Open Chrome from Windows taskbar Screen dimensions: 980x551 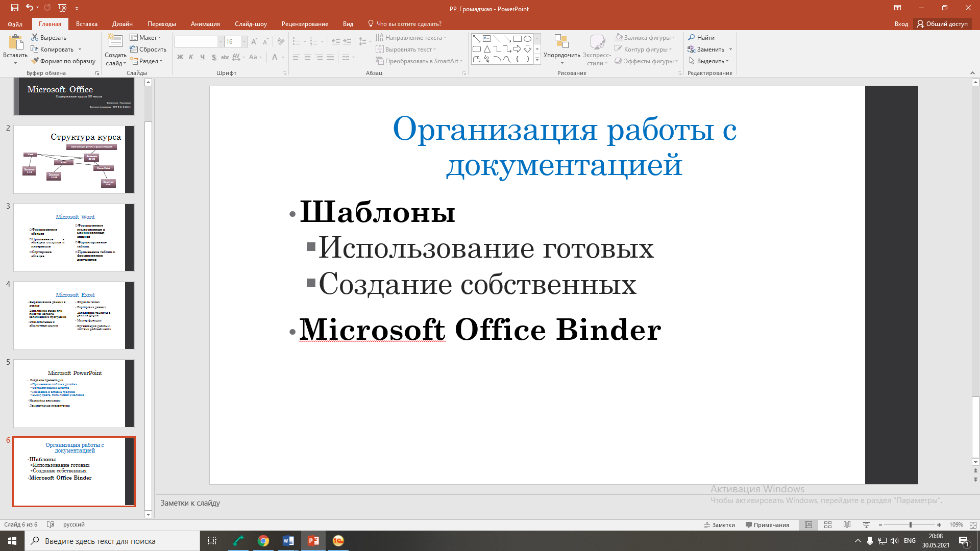point(263,541)
